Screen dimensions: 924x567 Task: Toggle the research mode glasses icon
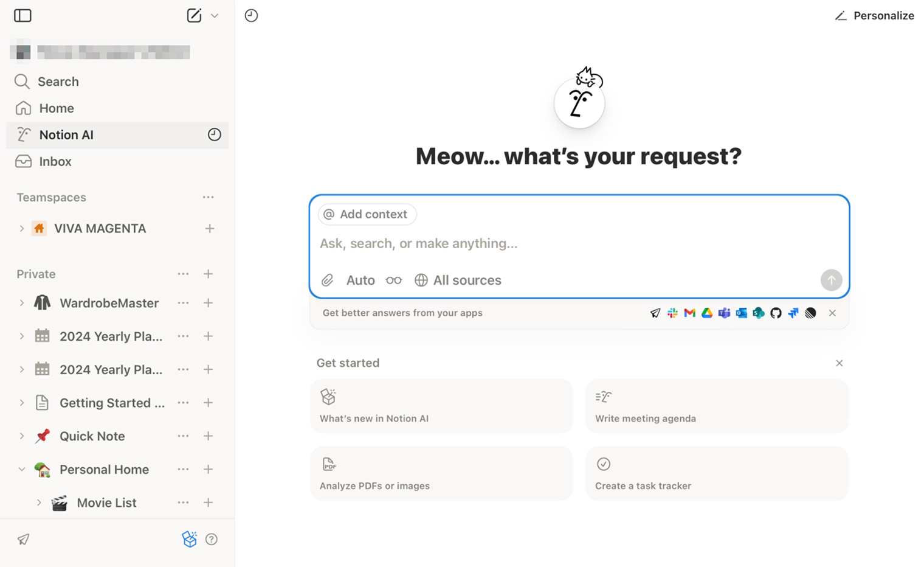click(x=394, y=280)
